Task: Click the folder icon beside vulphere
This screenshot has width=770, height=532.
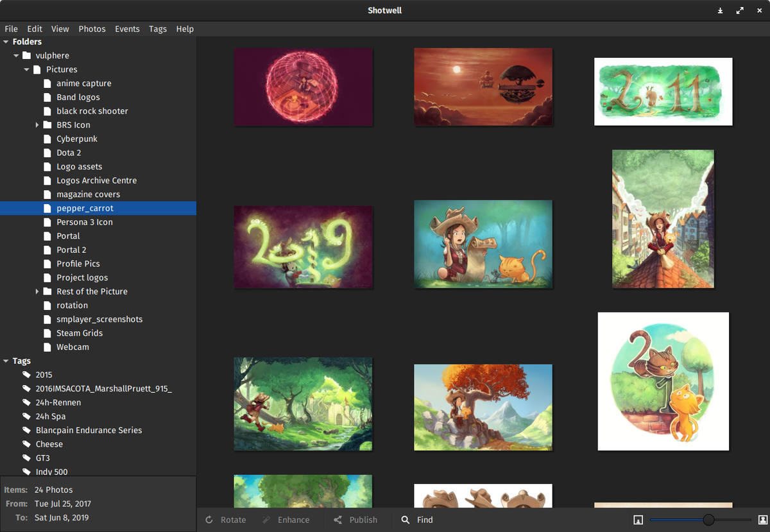Action: 26,56
